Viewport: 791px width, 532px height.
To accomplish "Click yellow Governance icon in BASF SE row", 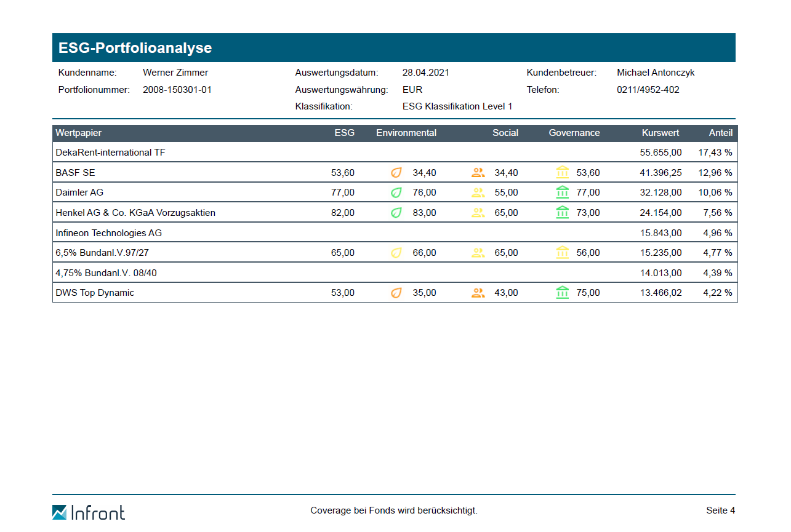I will [562, 173].
